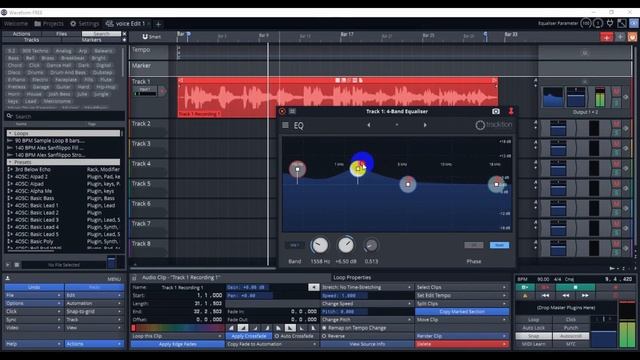Open the EQ hamburger menu
640x360 pixels.
285,125
